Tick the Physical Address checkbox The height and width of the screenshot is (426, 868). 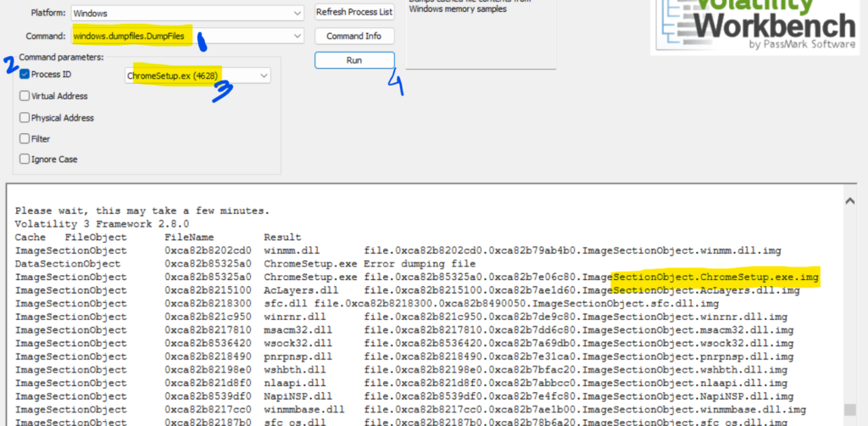(x=25, y=118)
